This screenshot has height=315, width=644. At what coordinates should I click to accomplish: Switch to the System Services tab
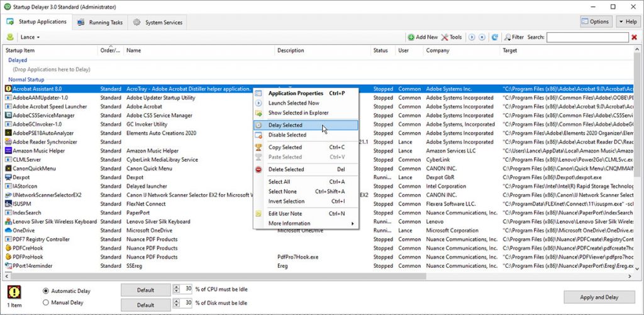[x=158, y=23]
